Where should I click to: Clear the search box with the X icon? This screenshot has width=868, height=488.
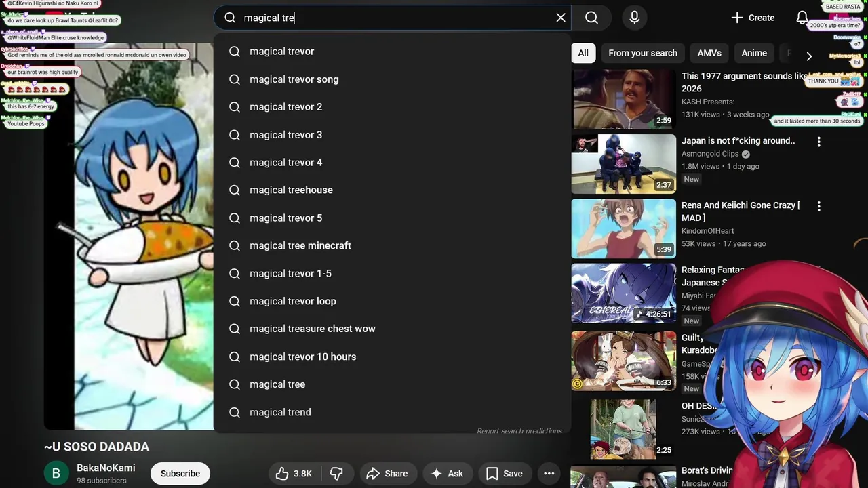tap(561, 18)
